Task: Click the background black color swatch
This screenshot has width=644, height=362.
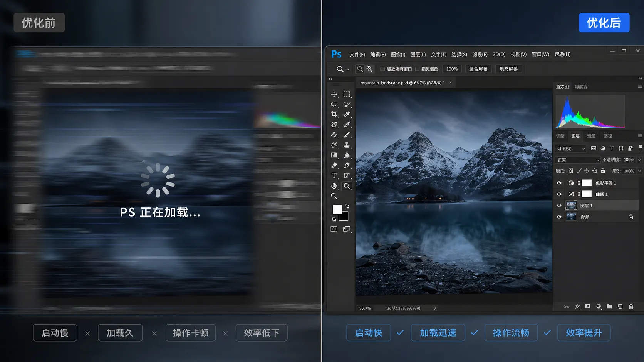Action: [344, 217]
